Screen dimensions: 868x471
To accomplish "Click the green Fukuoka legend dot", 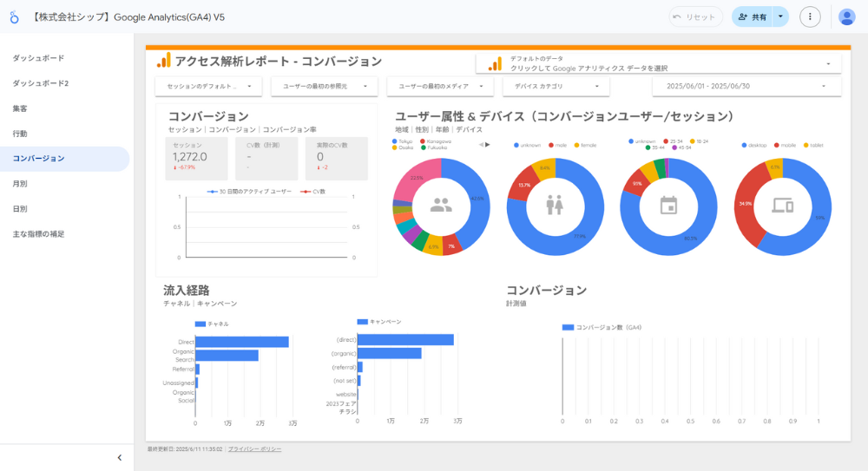I will (x=423, y=147).
